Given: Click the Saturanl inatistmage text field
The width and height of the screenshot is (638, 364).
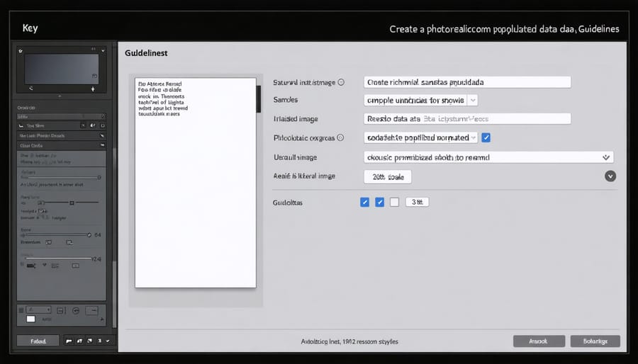Looking at the screenshot, I should pos(467,82).
